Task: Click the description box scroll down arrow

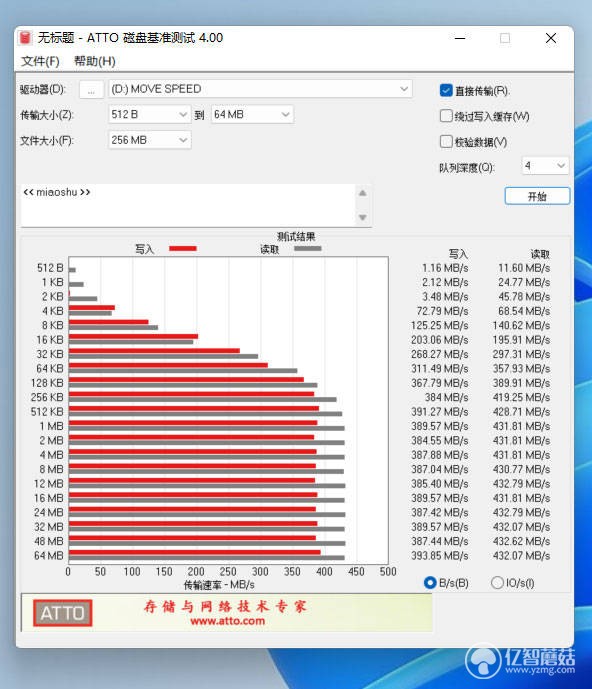Action: tap(363, 218)
